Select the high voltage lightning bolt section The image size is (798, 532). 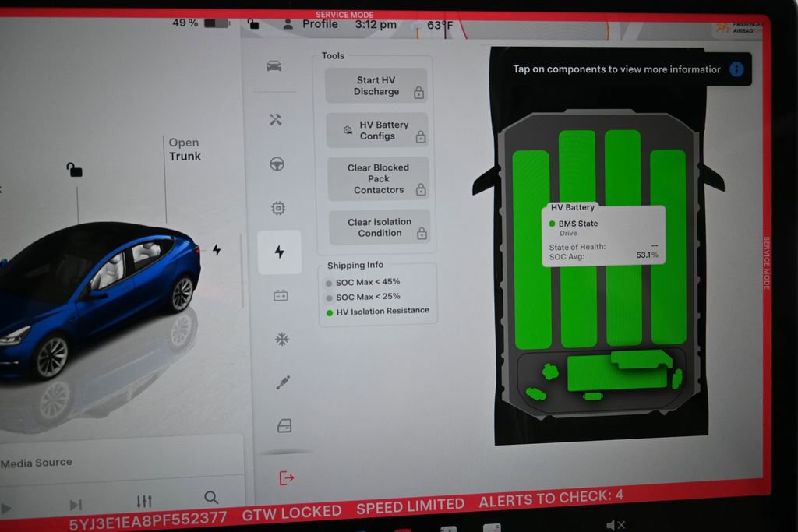[280, 252]
